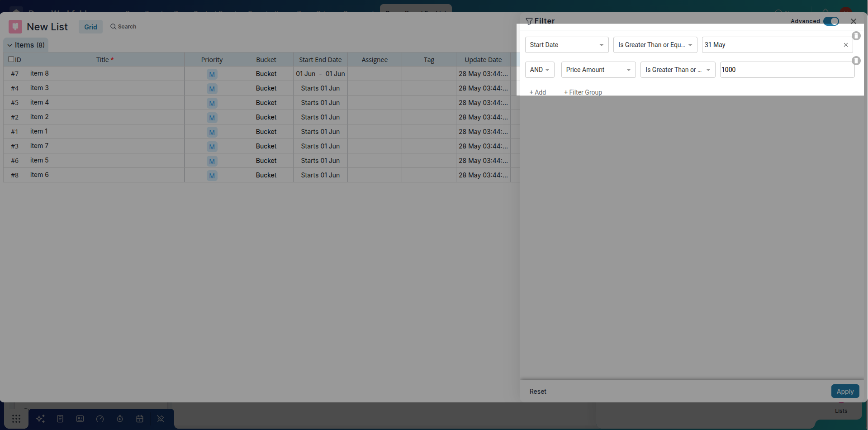Open the calendar icon in bottom dock

point(140,419)
